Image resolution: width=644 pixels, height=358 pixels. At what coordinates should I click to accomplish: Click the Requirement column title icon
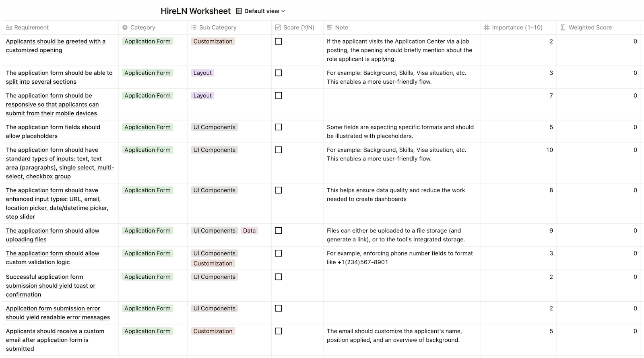pos(9,27)
